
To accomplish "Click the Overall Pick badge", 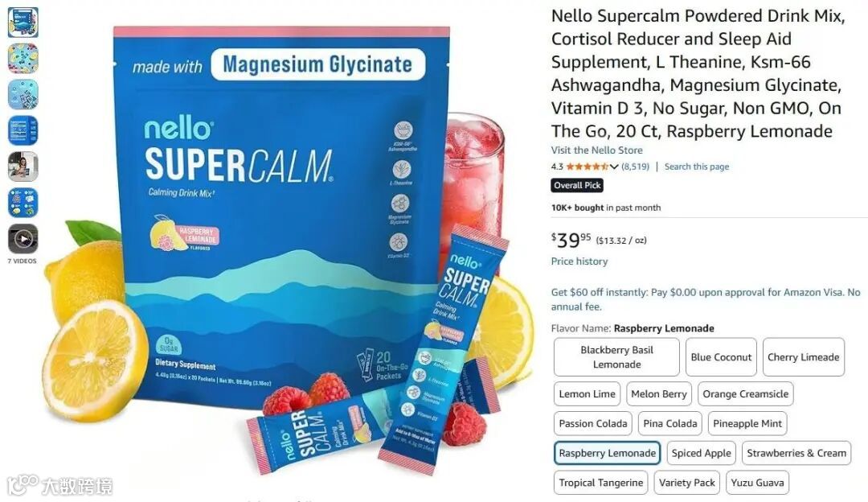I will click(577, 186).
